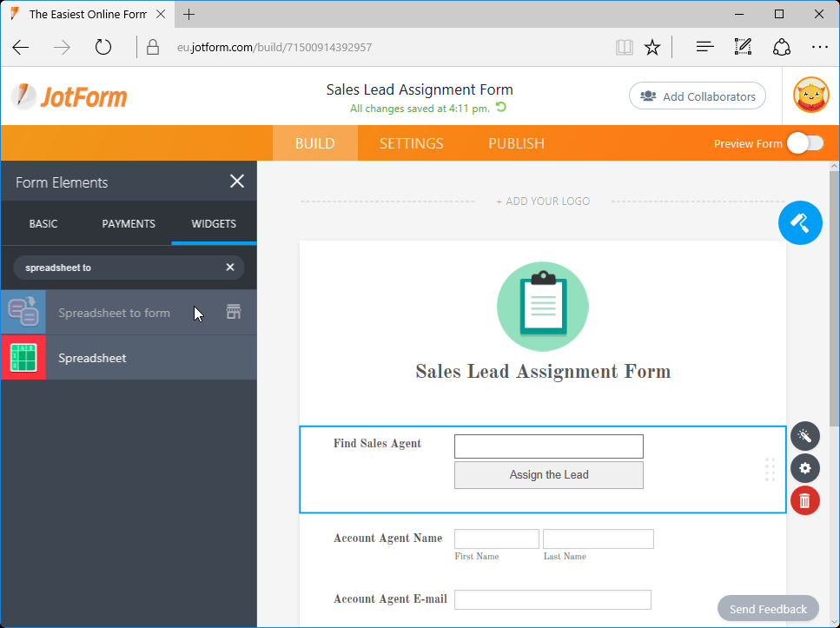Open field properties via the gear icon

click(804, 468)
